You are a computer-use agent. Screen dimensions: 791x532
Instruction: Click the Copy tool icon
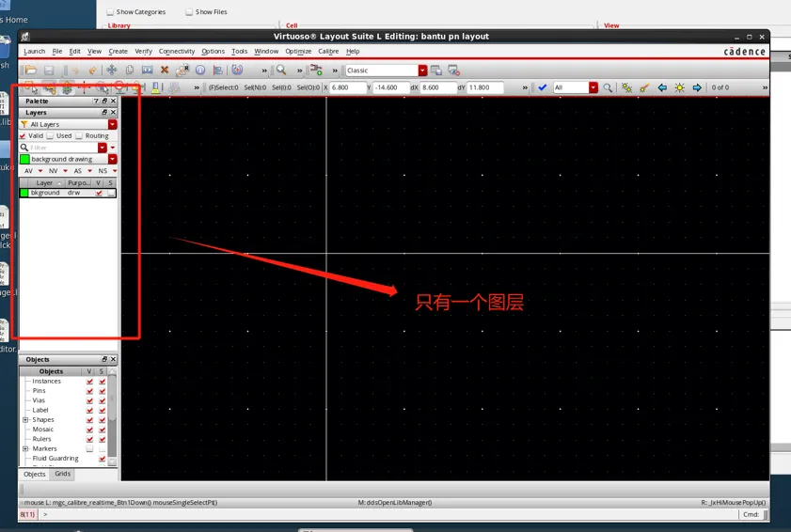coord(130,70)
